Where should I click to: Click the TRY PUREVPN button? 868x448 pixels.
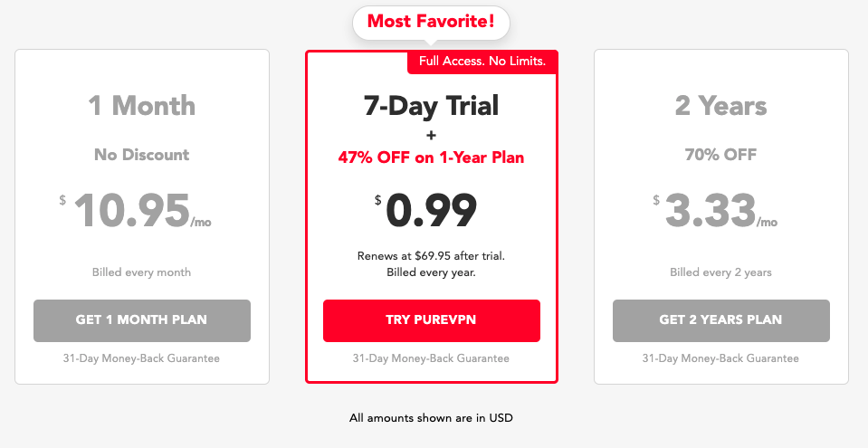(431, 320)
